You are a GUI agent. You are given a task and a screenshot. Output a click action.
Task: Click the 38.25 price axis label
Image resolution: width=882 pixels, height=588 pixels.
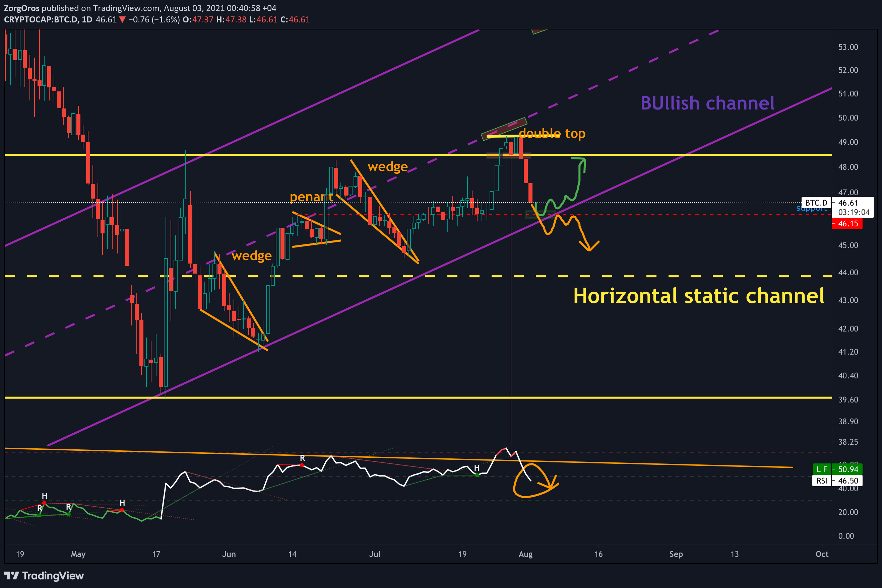[848, 442]
